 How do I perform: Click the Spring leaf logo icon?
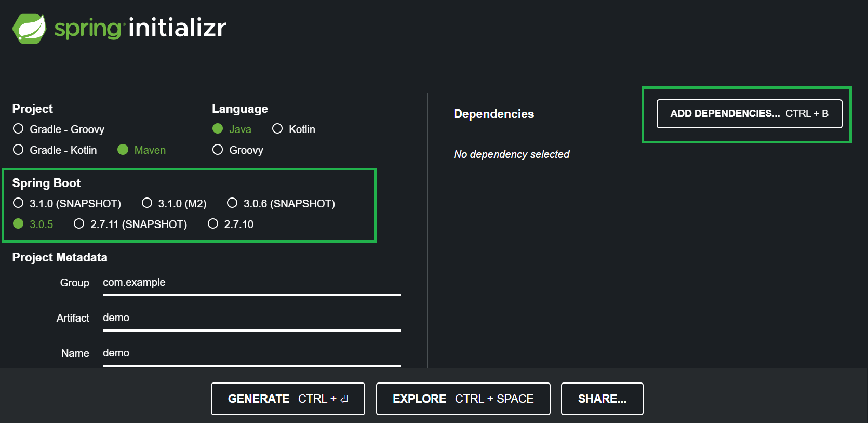point(30,28)
